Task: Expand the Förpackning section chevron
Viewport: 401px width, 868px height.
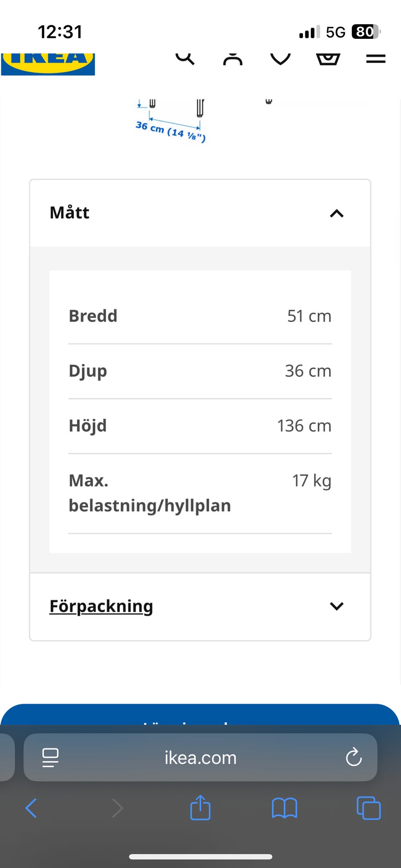Action: coord(337,606)
